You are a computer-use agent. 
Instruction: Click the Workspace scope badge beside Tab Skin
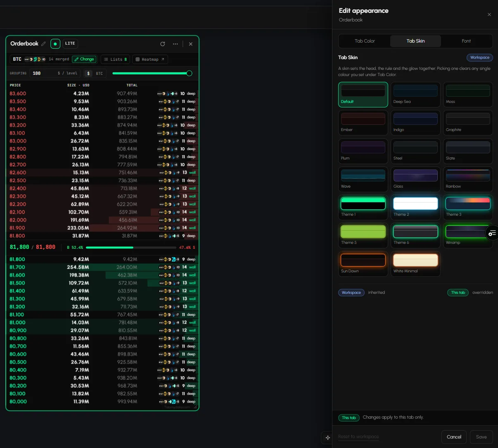point(479,57)
